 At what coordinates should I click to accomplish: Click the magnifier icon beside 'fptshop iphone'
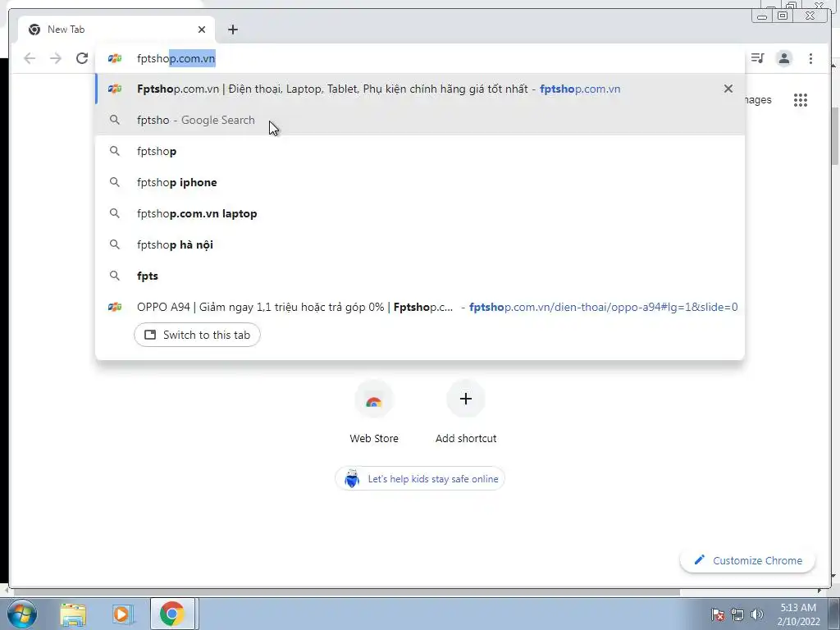(115, 182)
